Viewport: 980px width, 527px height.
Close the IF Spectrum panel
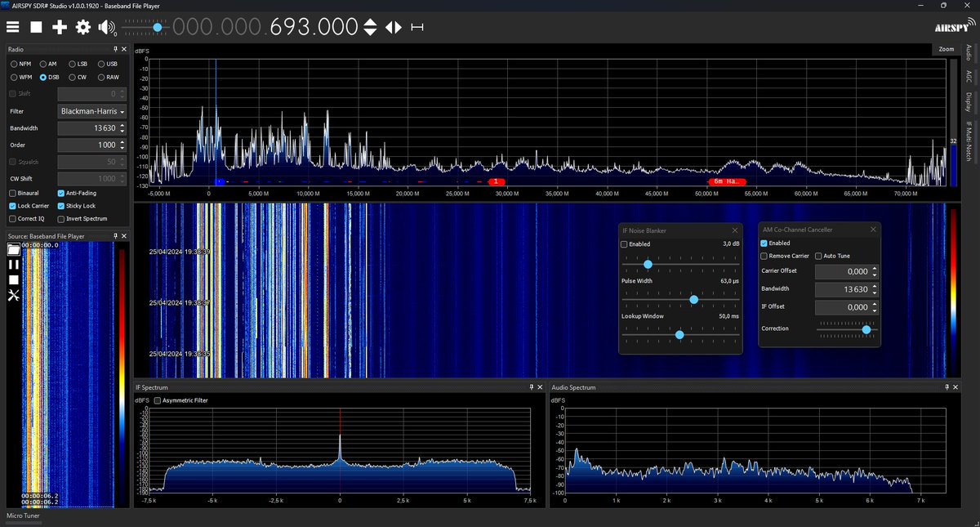click(x=538, y=387)
